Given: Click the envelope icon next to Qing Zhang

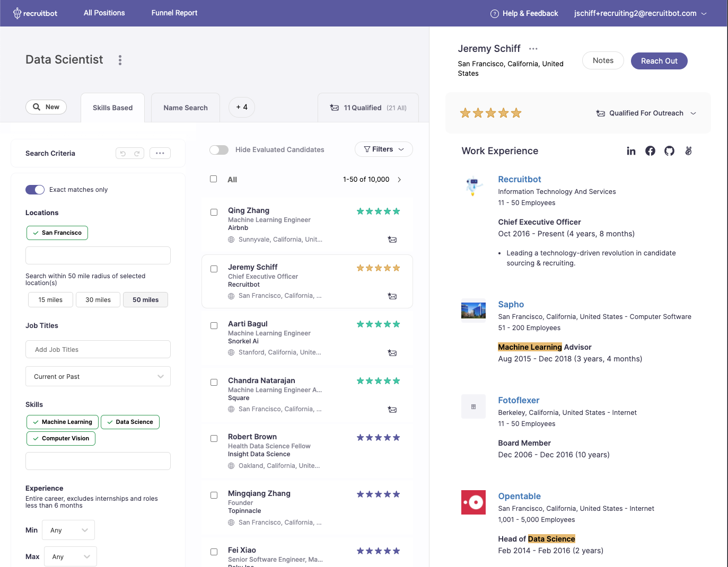Looking at the screenshot, I should (392, 240).
